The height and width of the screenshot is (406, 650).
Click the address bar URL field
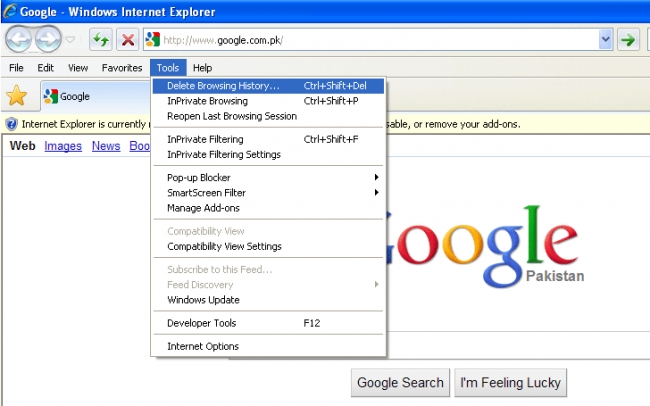tap(379, 40)
